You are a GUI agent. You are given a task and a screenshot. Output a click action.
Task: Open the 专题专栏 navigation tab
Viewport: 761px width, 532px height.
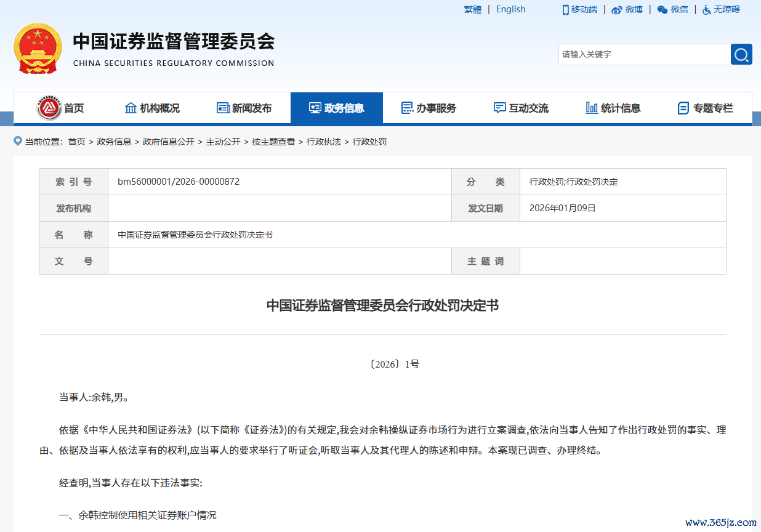pyautogui.click(x=706, y=108)
